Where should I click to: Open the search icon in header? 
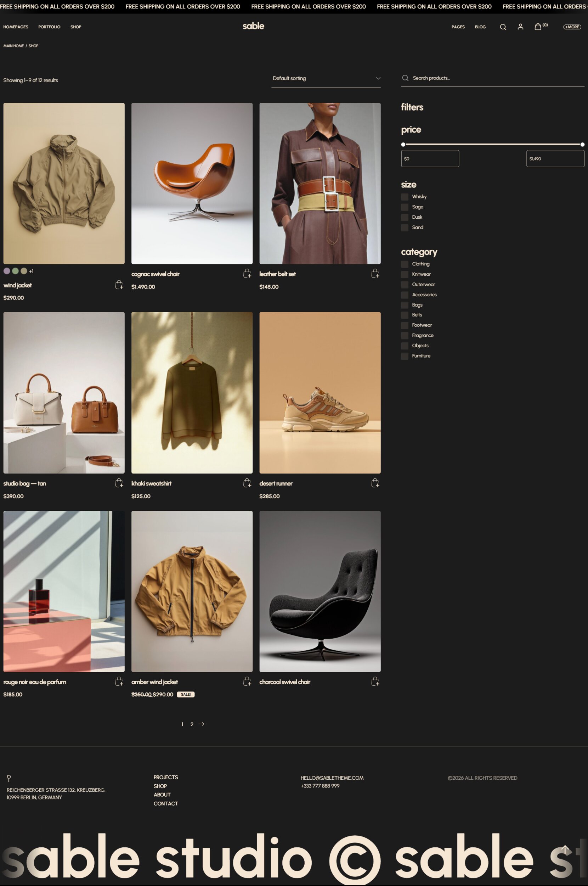pyautogui.click(x=503, y=27)
